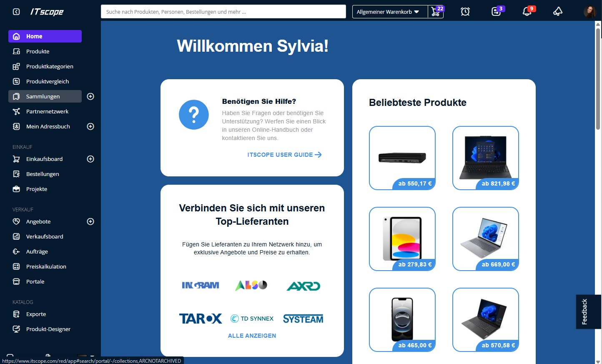Click the alarm clock reminders icon
602x364 pixels.
tap(465, 12)
